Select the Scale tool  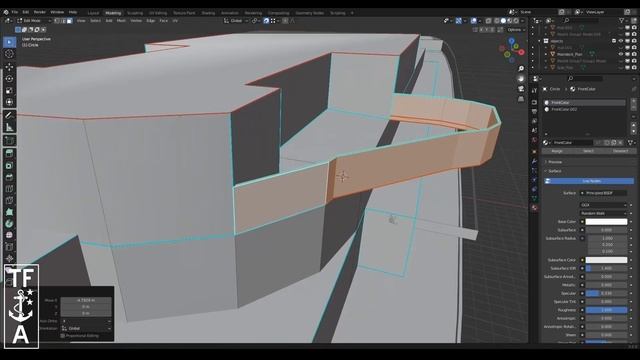point(9,90)
